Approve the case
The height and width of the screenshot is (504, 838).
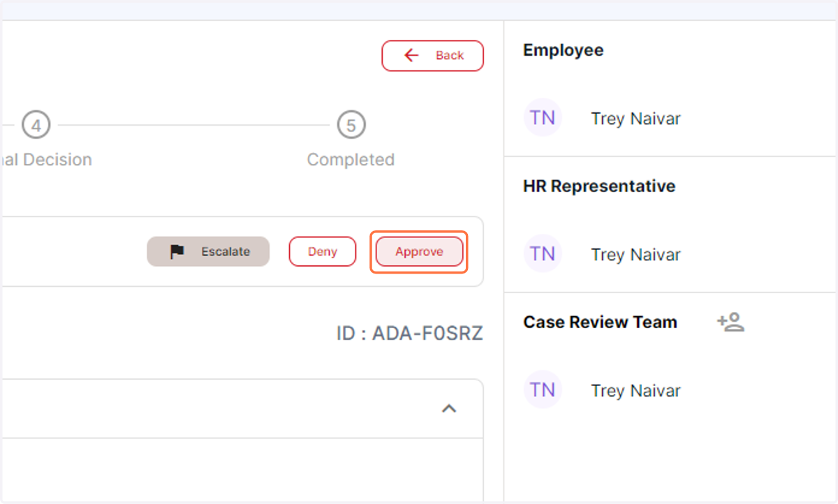419,252
